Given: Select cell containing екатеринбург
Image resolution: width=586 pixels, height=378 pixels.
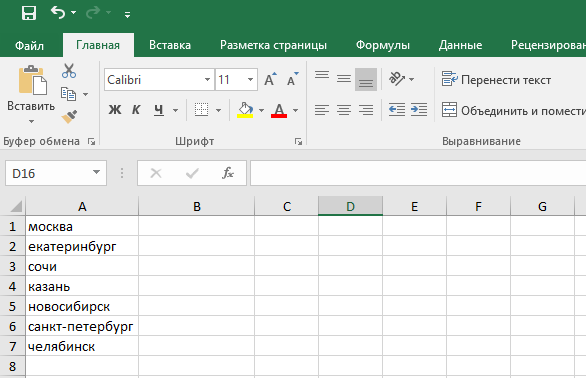Looking at the screenshot, I should tap(82, 246).
